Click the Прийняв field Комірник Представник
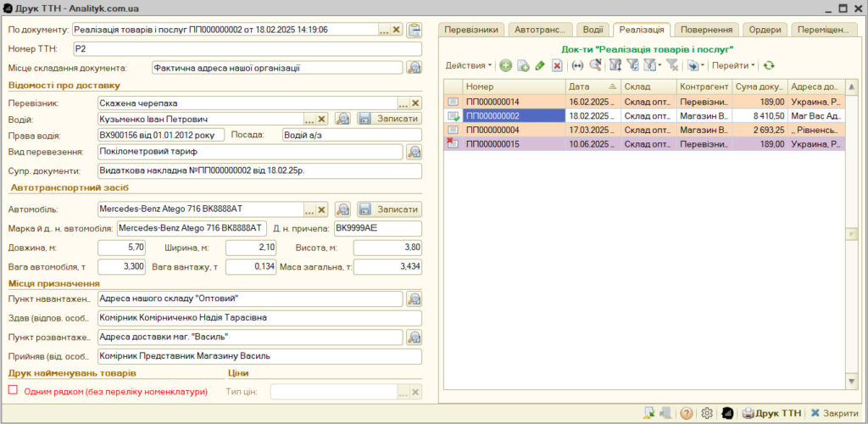 pyautogui.click(x=259, y=356)
